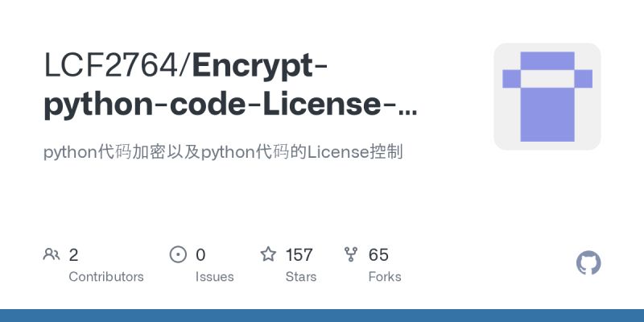This screenshot has height=322, width=644.
Task: Open the Encrypt-python-code-License repository title
Action: 230,85
